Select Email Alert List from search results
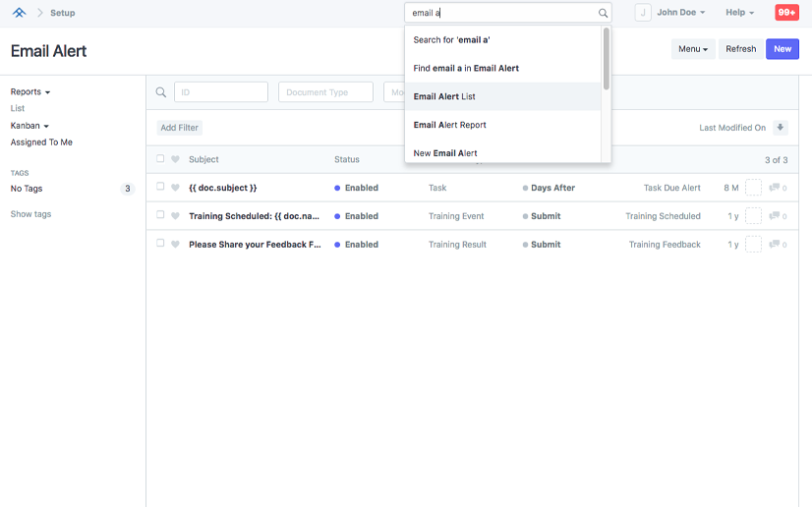 444,96
